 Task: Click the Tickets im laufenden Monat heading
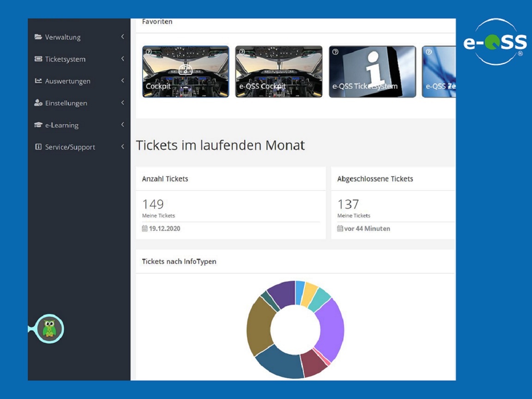220,145
